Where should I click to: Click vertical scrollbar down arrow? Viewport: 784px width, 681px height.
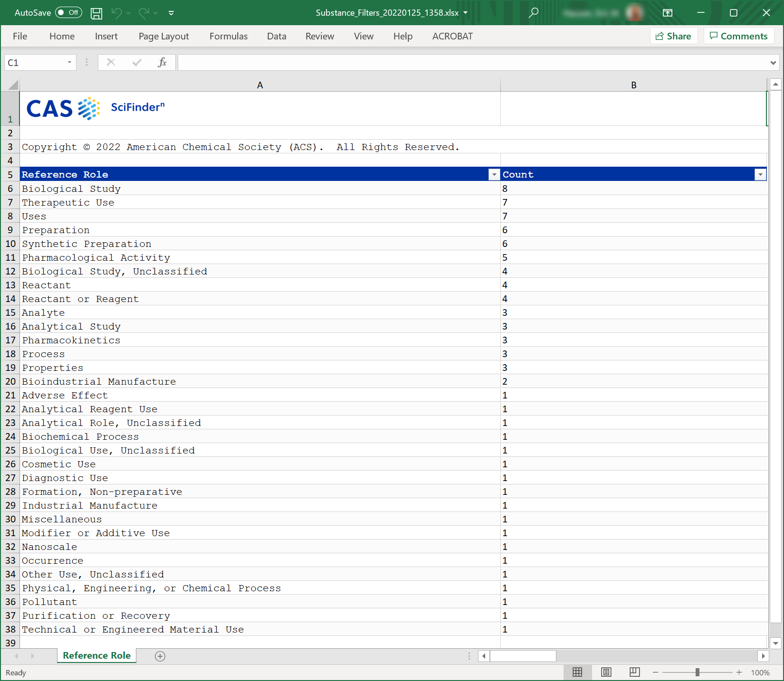click(x=775, y=643)
